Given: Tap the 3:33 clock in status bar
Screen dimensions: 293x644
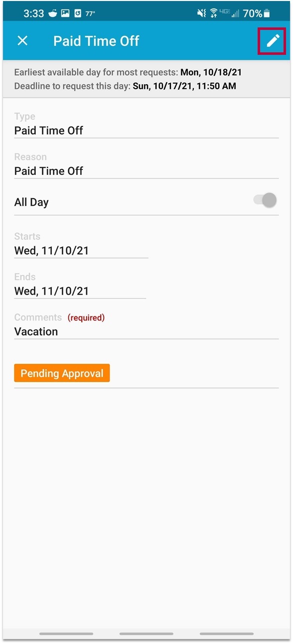Looking at the screenshot, I should [x=33, y=13].
